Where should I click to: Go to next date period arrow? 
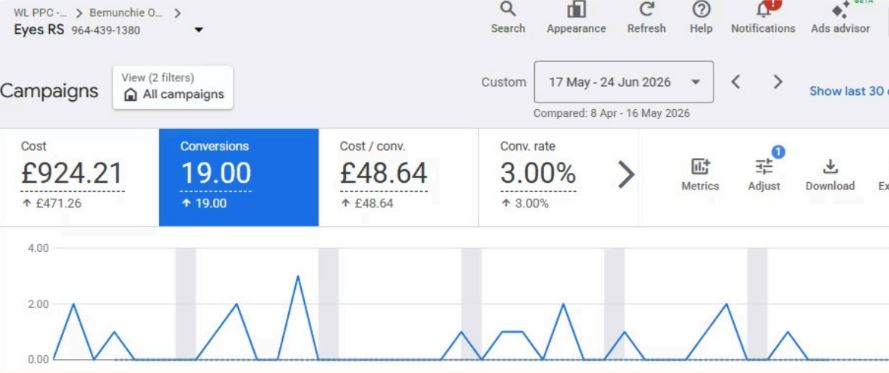tap(778, 82)
